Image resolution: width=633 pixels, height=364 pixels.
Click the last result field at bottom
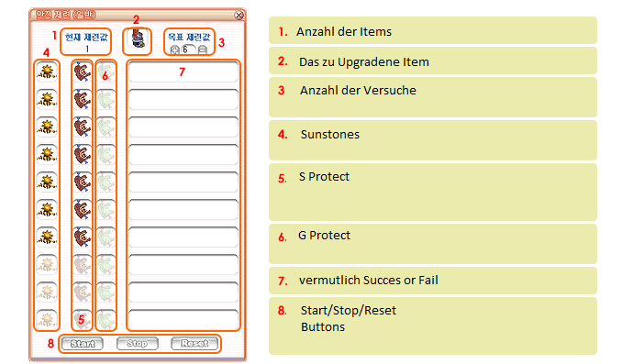183,320
